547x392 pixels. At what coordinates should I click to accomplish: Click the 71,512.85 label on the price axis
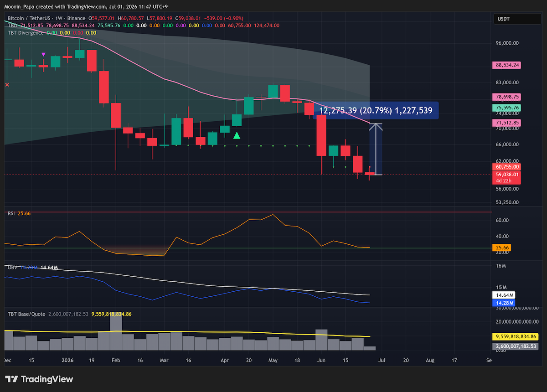[x=507, y=123]
